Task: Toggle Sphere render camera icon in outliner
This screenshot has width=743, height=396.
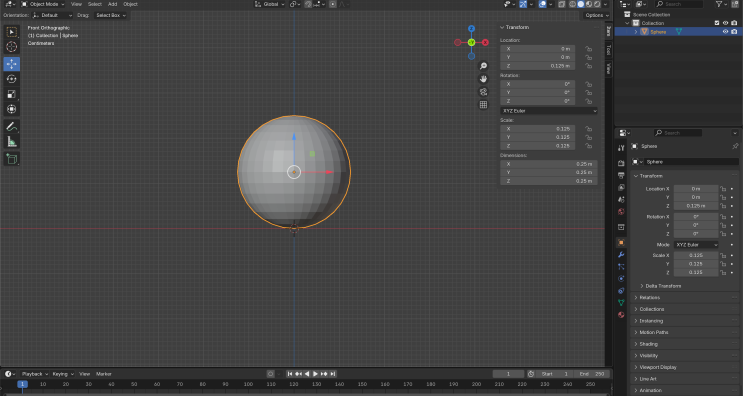Action: 734,32
